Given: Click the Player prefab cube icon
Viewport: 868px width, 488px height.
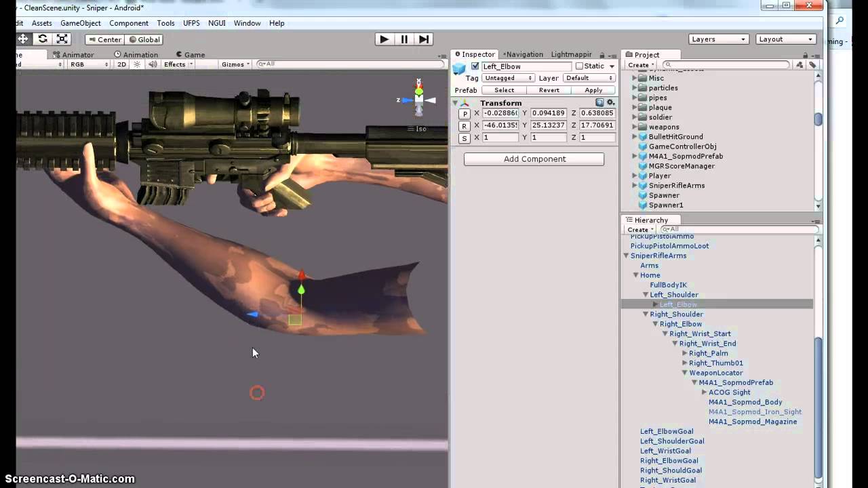Looking at the screenshot, I should (643, 176).
